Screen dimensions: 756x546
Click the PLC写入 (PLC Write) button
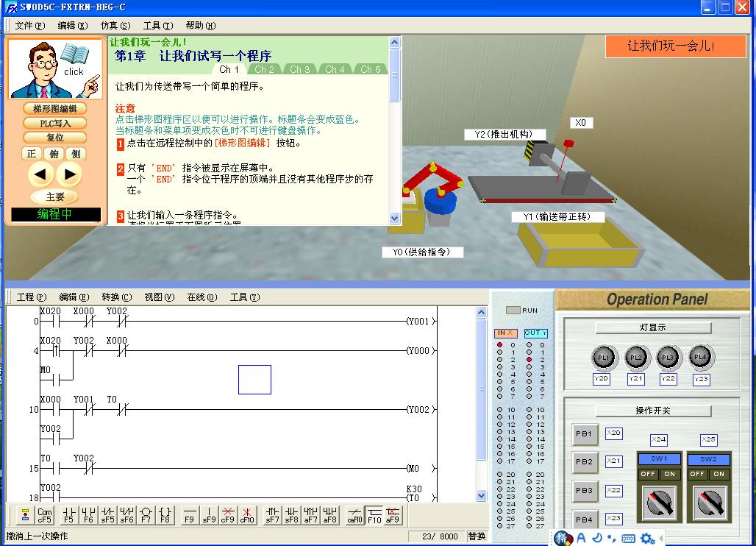[55, 123]
